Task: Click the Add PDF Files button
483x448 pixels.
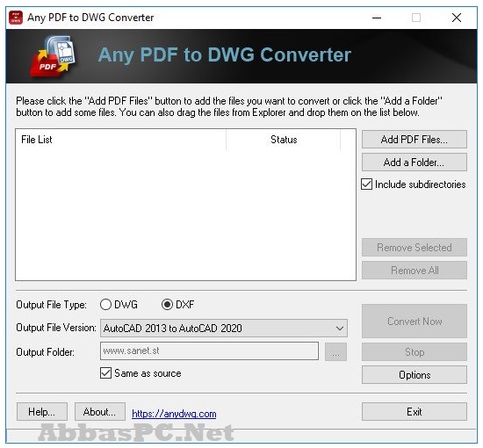Action: 414,140
